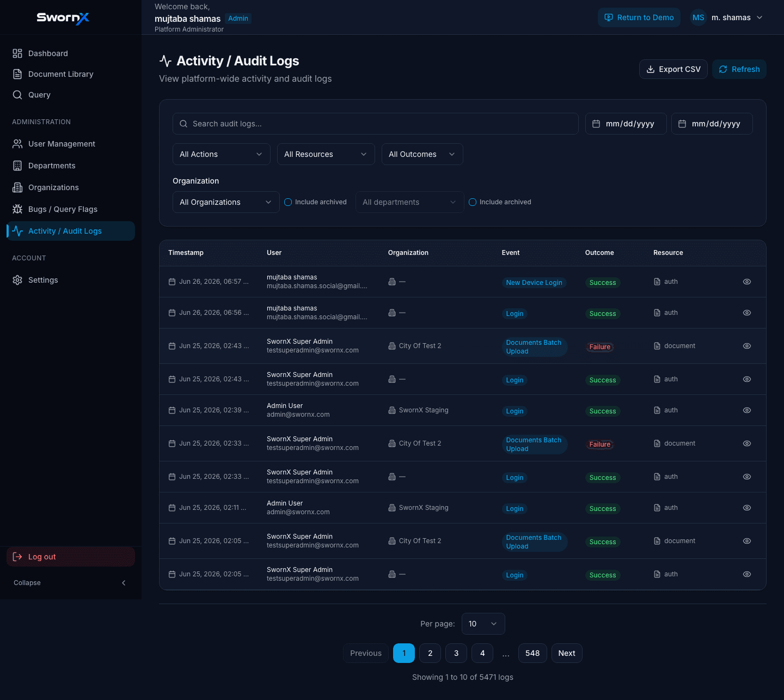Screen dimensions: 784x700
Task: Open User Management section
Action: pyautogui.click(x=71, y=144)
